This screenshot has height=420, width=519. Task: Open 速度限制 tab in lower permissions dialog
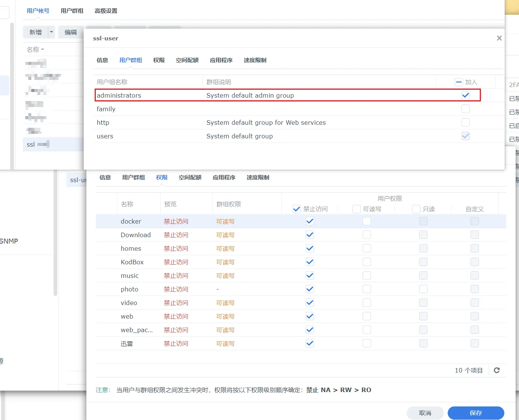coord(258,178)
